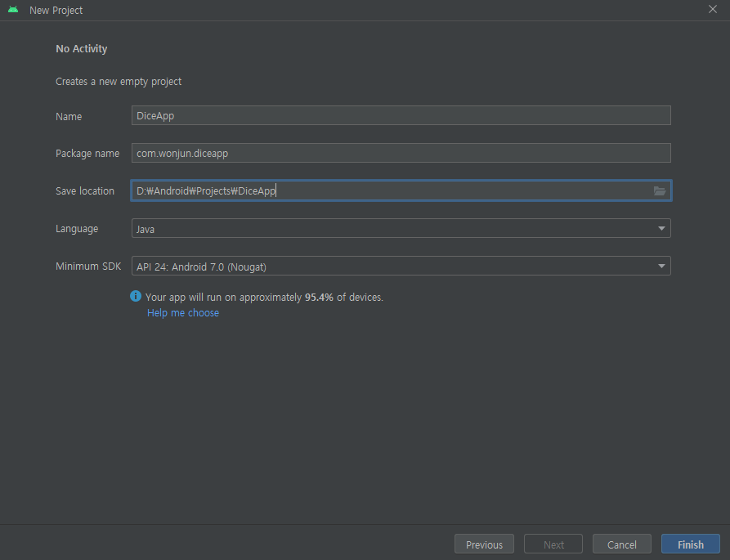Go back with the Previous button

[x=484, y=544]
